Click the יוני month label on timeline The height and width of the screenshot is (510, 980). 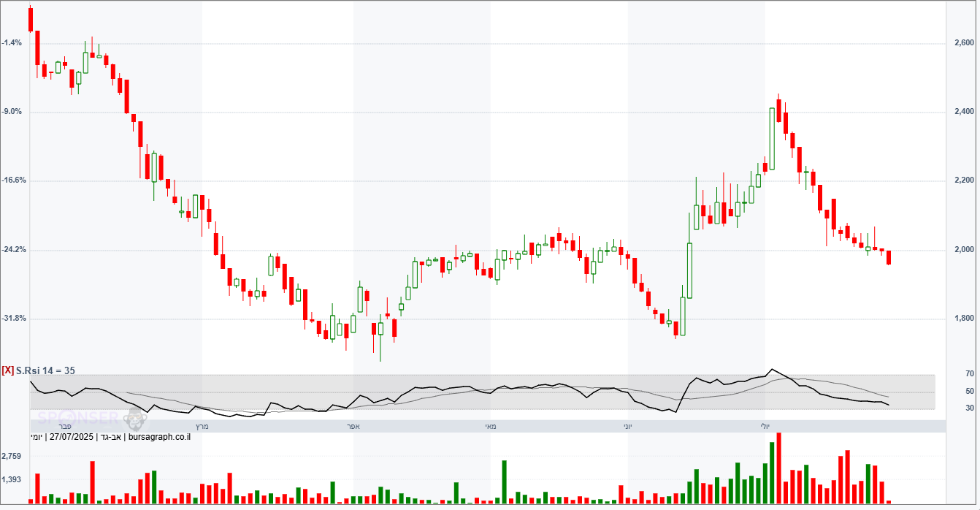[x=628, y=425]
